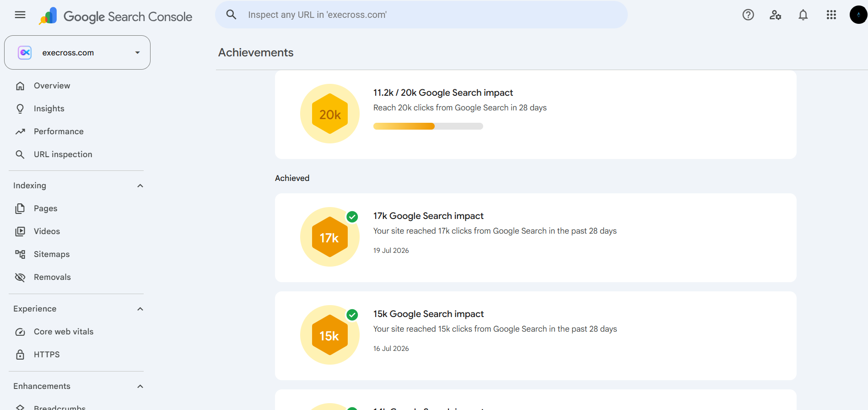Open the notifications bell
The image size is (868, 410).
click(803, 15)
